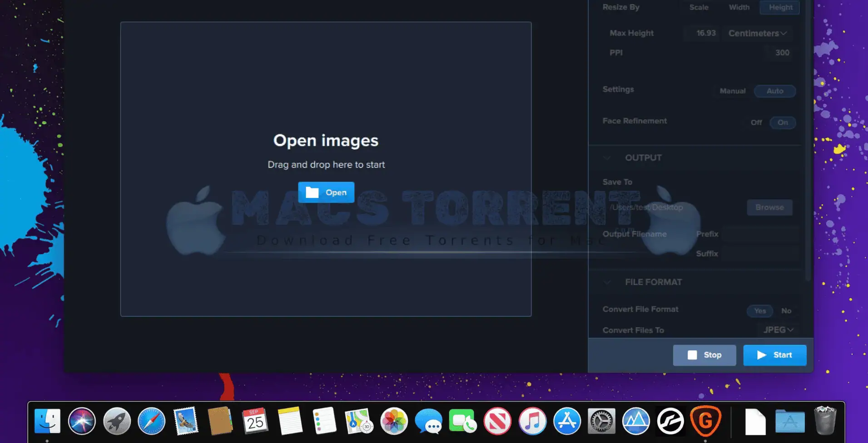868x443 pixels.
Task: Open Launchpad rocket icon
Action: (117, 421)
